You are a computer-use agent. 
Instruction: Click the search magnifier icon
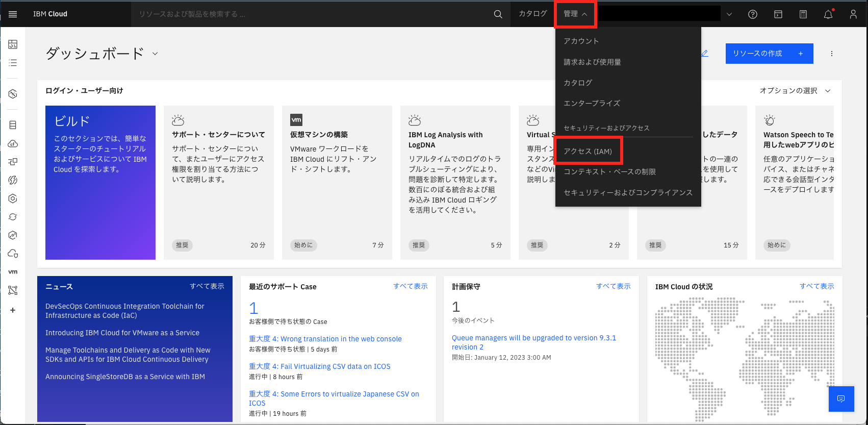[x=498, y=14]
